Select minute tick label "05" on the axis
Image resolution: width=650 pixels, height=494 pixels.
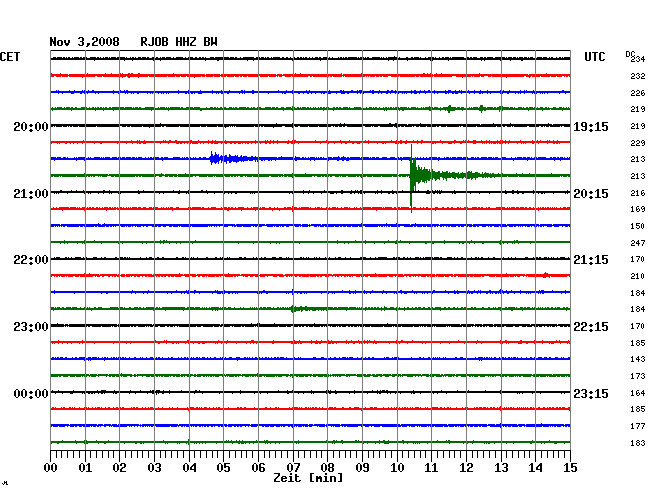[223, 467]
